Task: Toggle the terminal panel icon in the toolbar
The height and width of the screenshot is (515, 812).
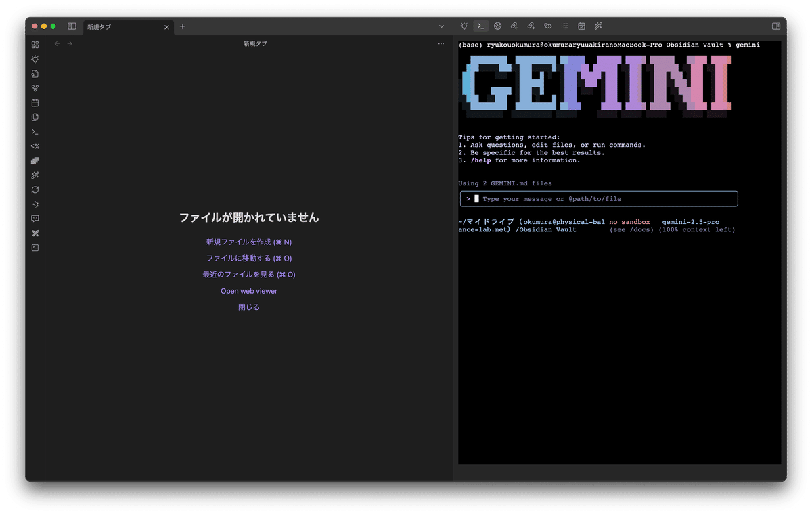Action: tap(480, 26)
